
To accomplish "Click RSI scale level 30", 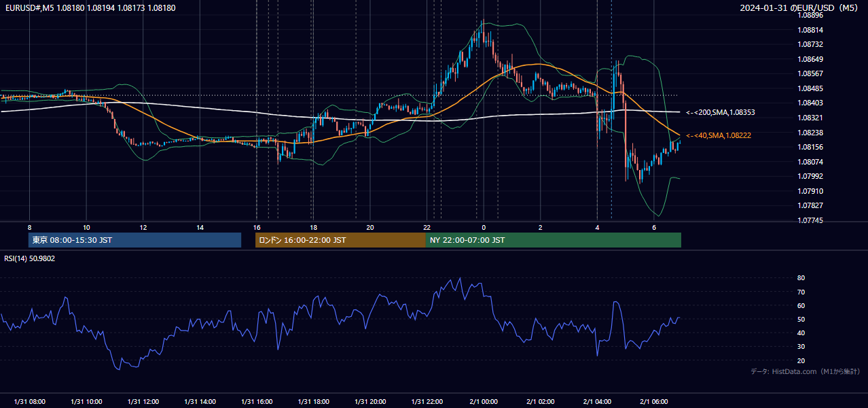I will [x=801, y=347].
